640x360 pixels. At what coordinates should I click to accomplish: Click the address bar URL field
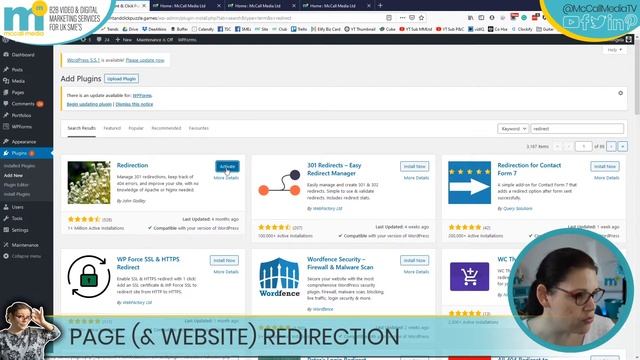tap(245, 18)
